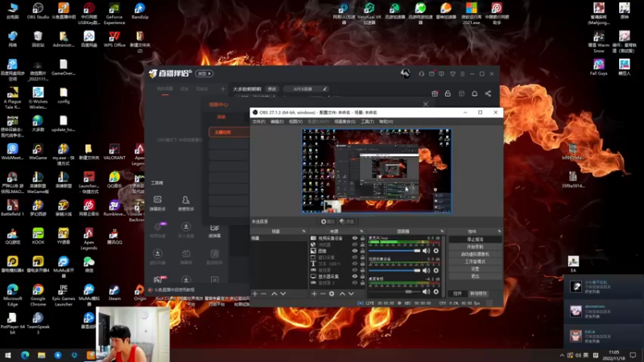Click the 开始录制 button

pos(475,246)
